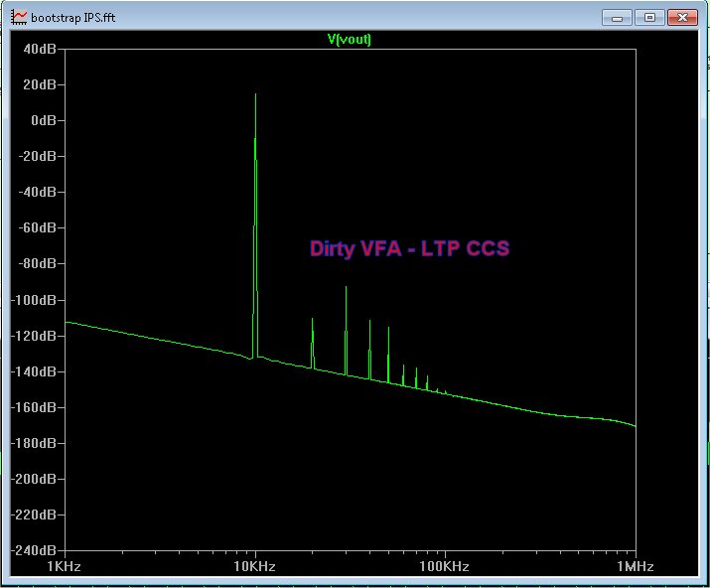Click the -180dB axis label
This screenshot has height=588, width=710.
click(x=34, y=444)
